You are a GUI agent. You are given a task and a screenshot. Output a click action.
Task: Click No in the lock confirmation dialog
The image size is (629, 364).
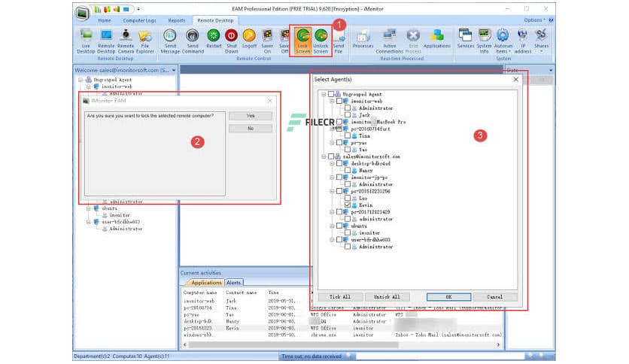251,129
